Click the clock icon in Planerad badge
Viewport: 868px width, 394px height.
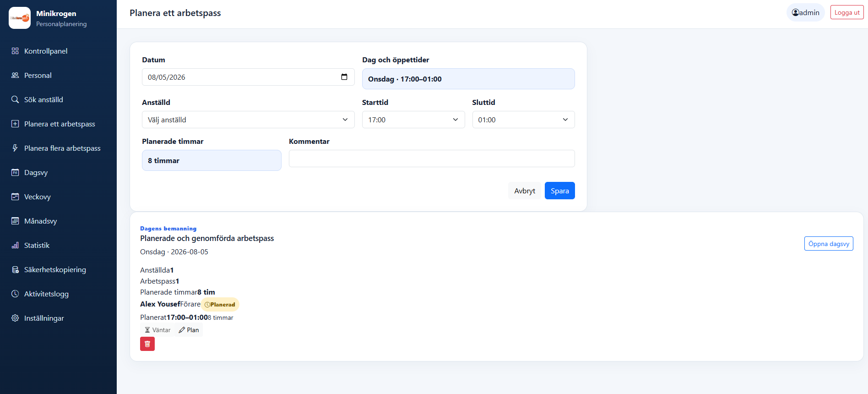(x=207, y=305)
